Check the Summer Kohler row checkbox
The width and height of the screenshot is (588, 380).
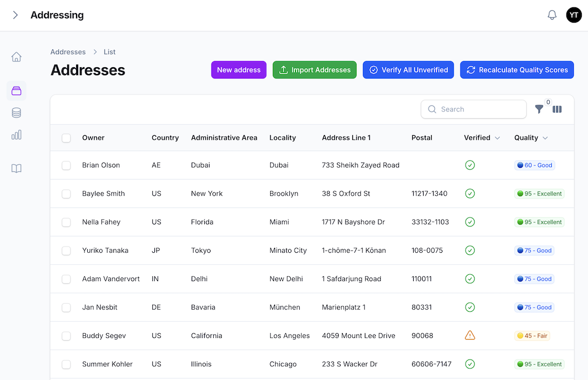(x=66, y=364)
